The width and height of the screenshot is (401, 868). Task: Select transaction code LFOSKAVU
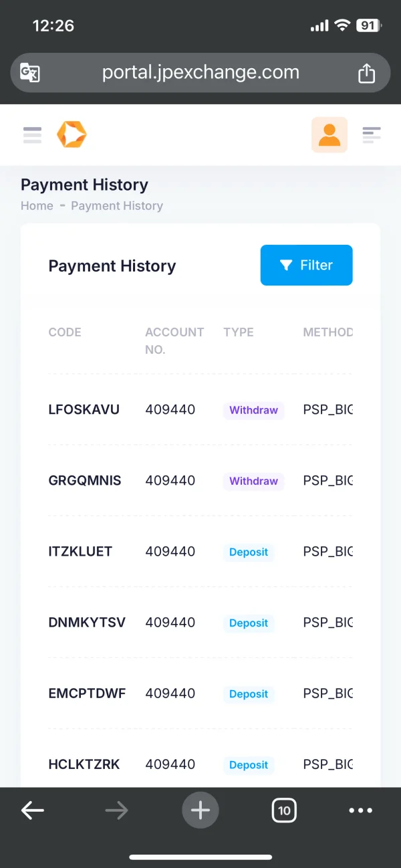(84, 410)
